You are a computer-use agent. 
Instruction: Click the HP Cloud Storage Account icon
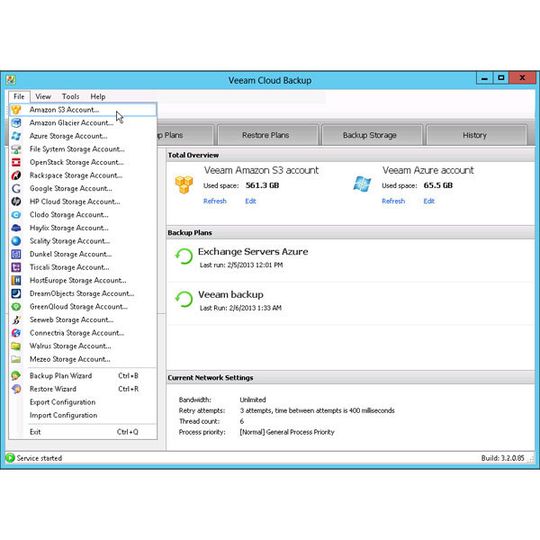[x=16, y=201]
